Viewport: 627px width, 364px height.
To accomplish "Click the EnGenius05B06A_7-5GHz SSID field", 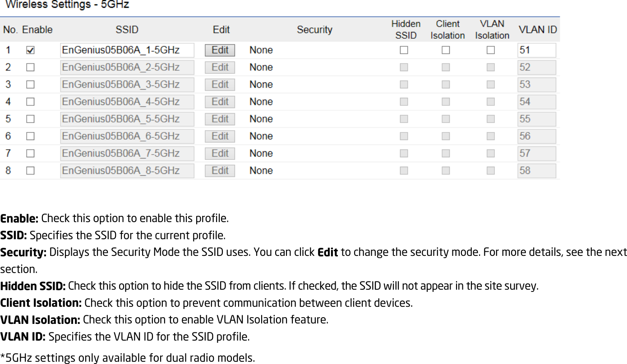I will point(127,154).
